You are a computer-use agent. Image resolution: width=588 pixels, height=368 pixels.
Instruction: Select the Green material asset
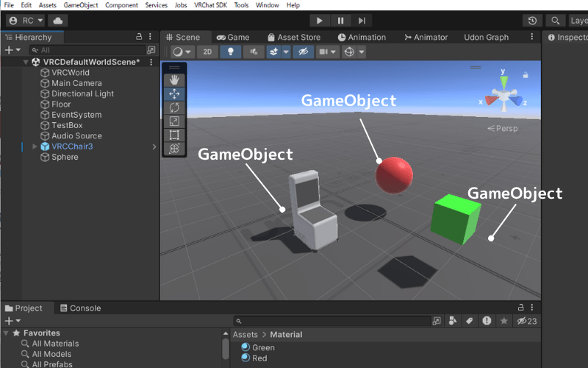[x=258, y=347]
